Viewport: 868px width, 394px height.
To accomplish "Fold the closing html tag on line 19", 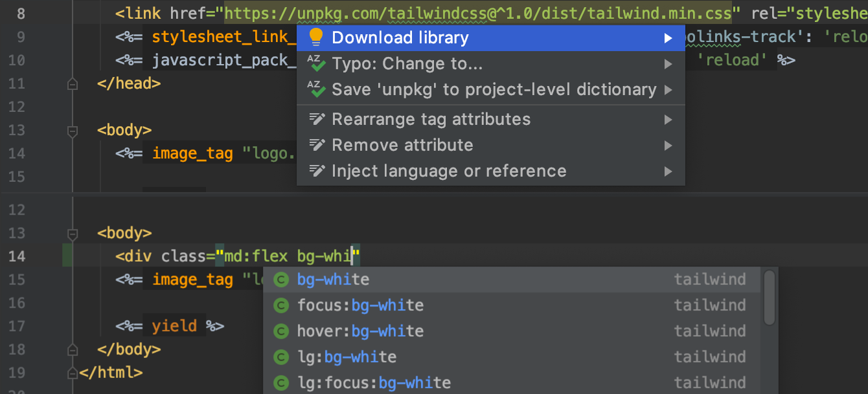I will (x=72, y=373).
